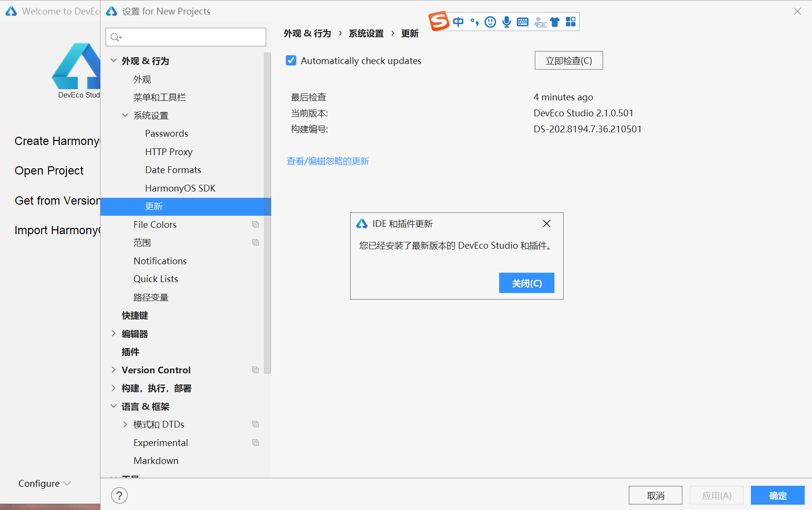The height and width of the screenshot is (510, 812).
Task: Click Create Harmony project in Welcome window
Action: (57, 141)
